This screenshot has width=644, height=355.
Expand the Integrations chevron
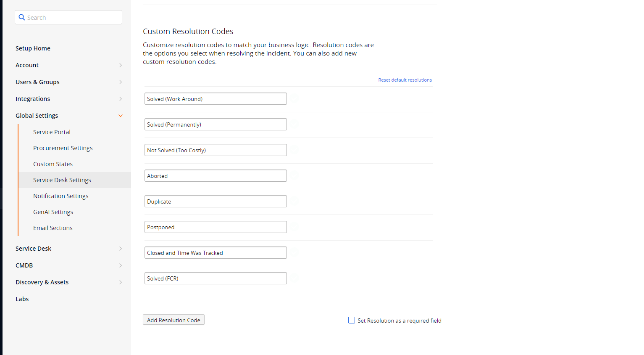click(121, 99)
